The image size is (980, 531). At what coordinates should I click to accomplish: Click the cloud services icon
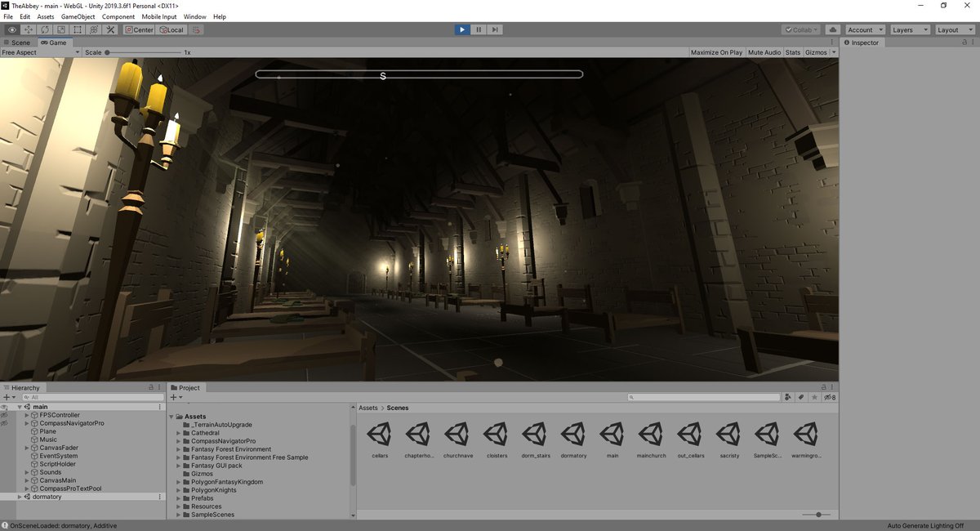(832, 29)
